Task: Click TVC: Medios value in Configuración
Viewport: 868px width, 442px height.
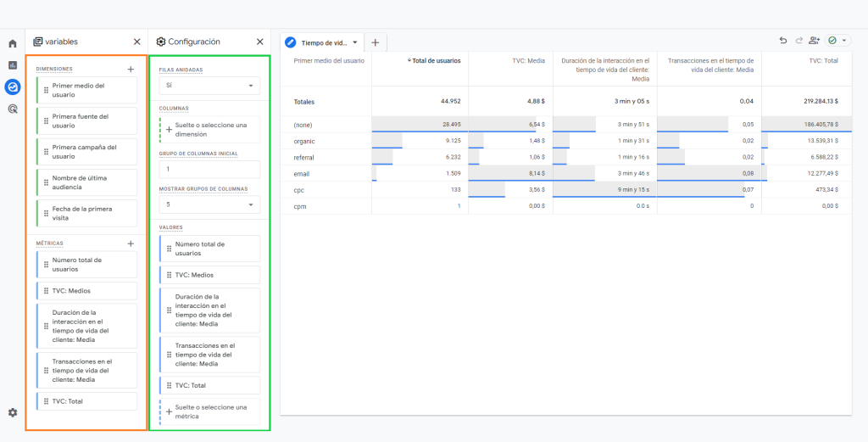Action: click(209, 275)
